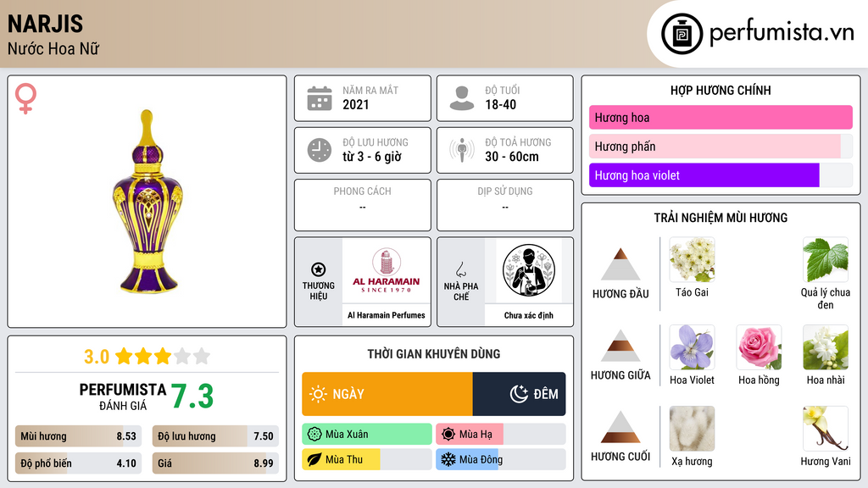Click the Giá 8.99 rating bar

pyautogui.click(x=215, y=463)
